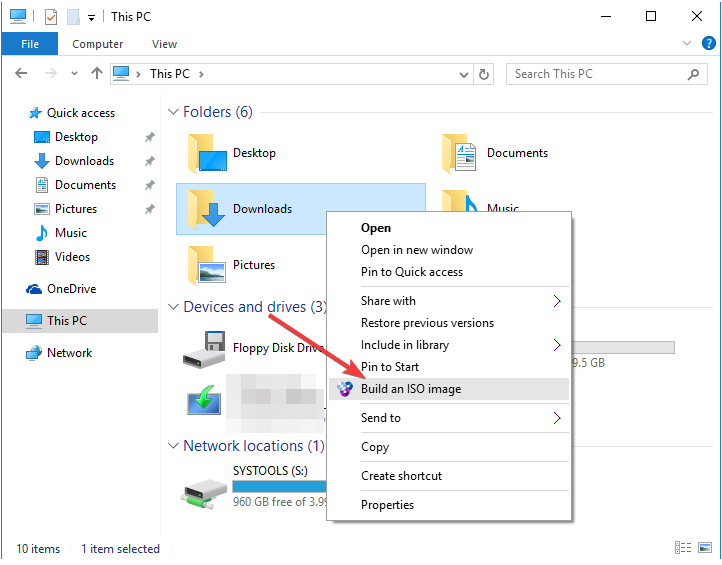This screenshot has width=722, height=565.
Task: Click the New folder quick access toolbar icon
Action: point(73,17)
